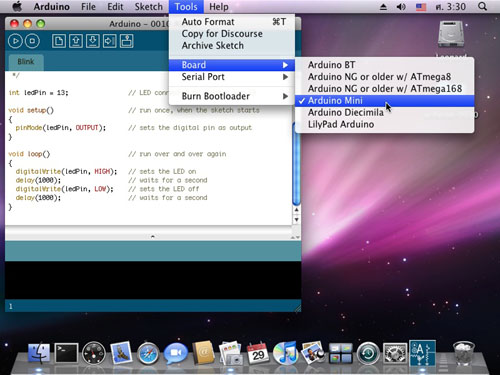Click the clock showing 3:30

(x=451, y=7)
